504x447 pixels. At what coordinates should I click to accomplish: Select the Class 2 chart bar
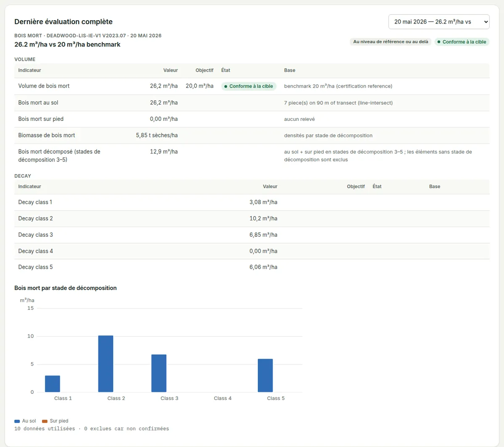pos(105,364)
